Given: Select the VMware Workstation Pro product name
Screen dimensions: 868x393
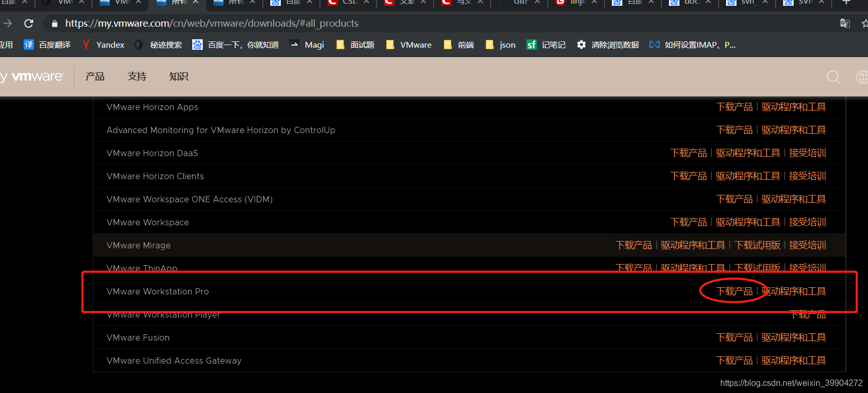Looking at the screenshot, I should click(158, 291).
